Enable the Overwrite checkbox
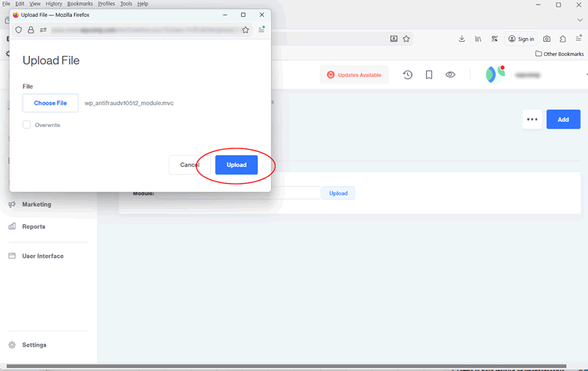 (x=26, y=125)
